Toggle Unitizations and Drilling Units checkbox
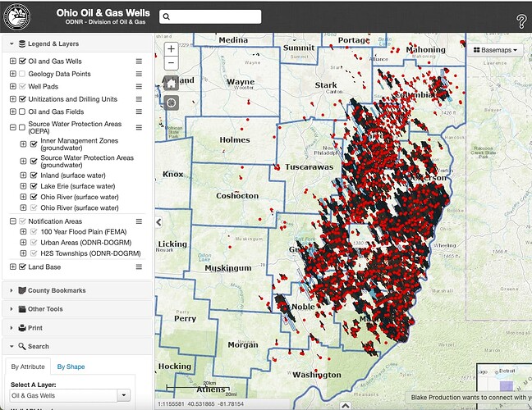 [x=22, y=99]
